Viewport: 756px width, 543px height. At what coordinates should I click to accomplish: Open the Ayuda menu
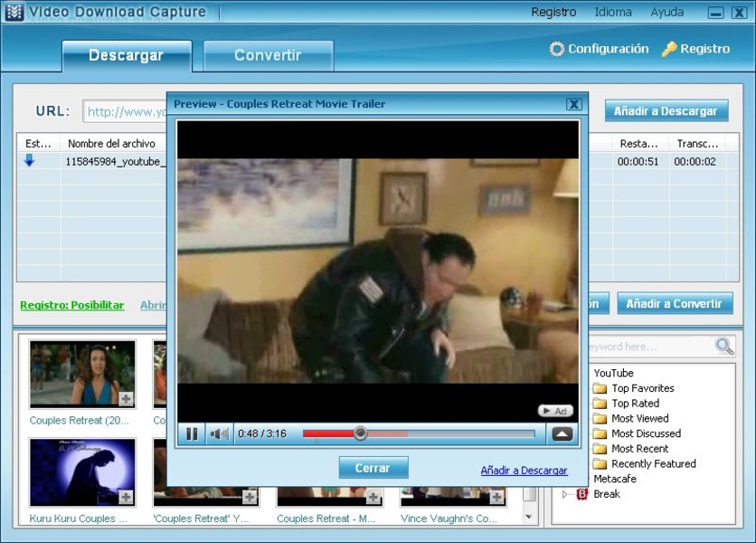pos(666,12)
